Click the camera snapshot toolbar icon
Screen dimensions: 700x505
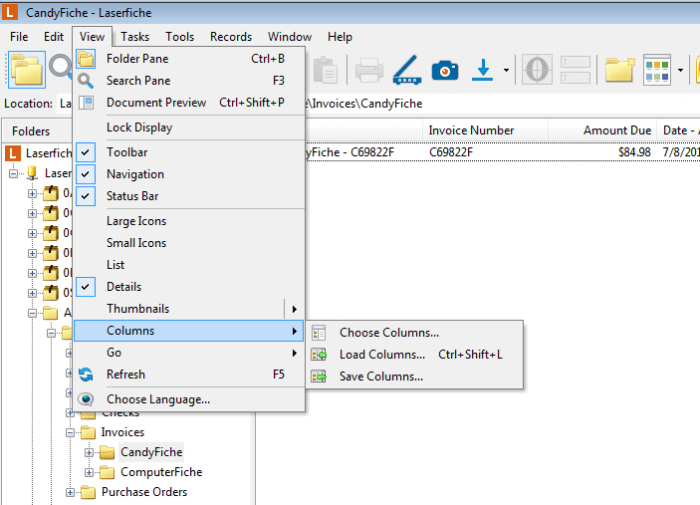(x=445, y=70)
